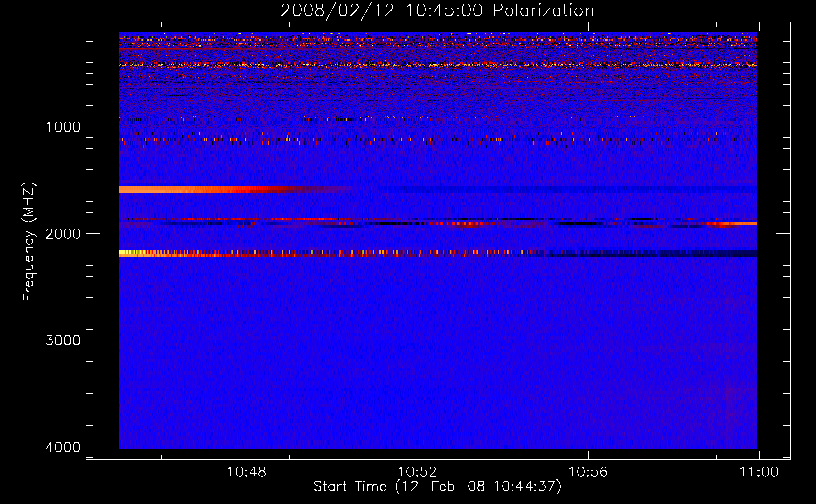Click the 3000 frequency tick label
The image size is (816, 504).
(63, 340)
